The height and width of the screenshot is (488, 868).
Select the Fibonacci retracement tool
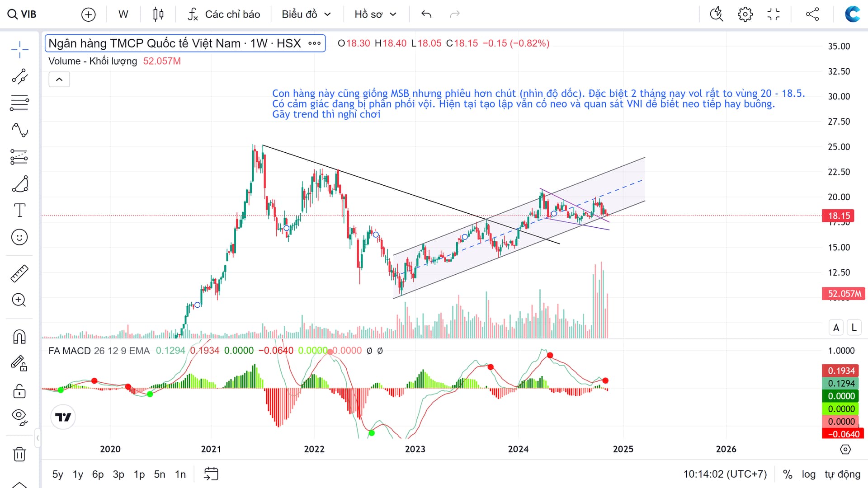19,103
